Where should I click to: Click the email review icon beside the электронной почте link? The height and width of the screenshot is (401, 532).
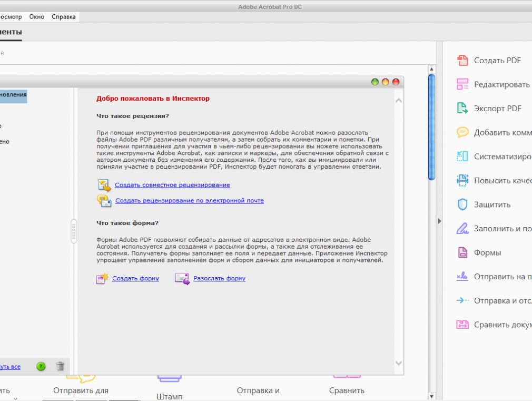click(x=104, y=201)
